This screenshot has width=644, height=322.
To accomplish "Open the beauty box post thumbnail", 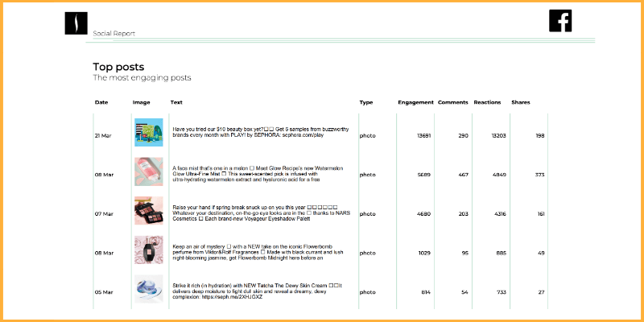I will [149, 132].
